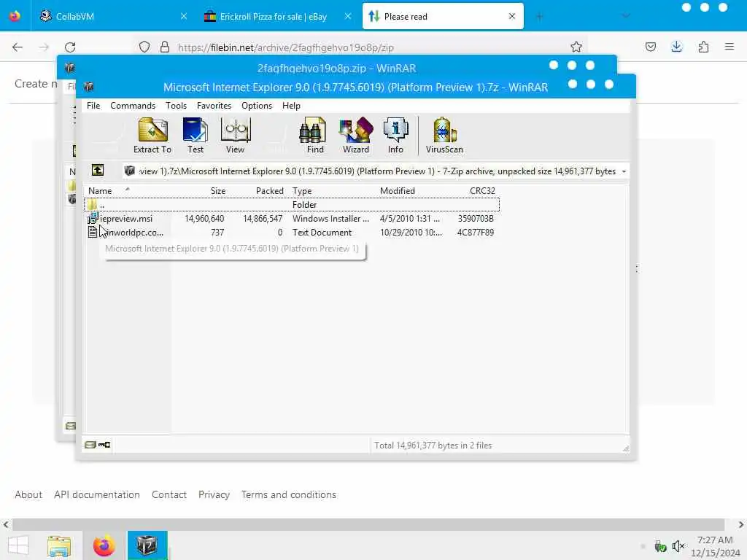Launch the WinRAR Wizard
This screenshot has height=560, width=747.
355,136
